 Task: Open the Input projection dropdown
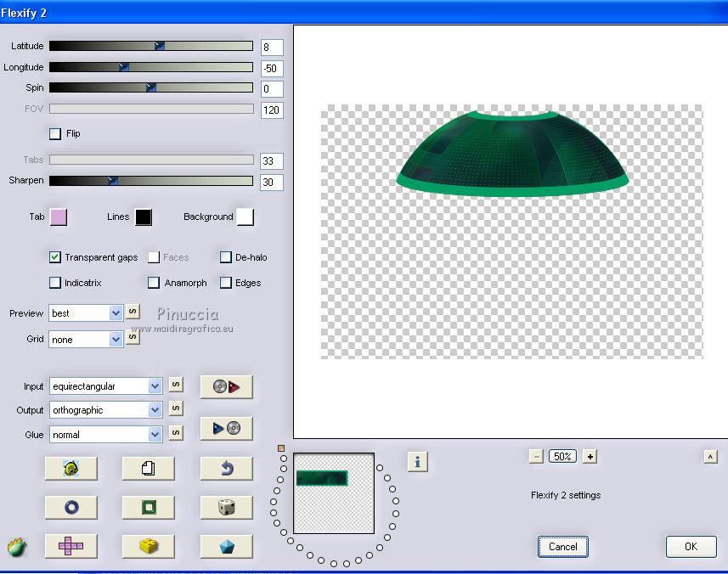[106, 386]
